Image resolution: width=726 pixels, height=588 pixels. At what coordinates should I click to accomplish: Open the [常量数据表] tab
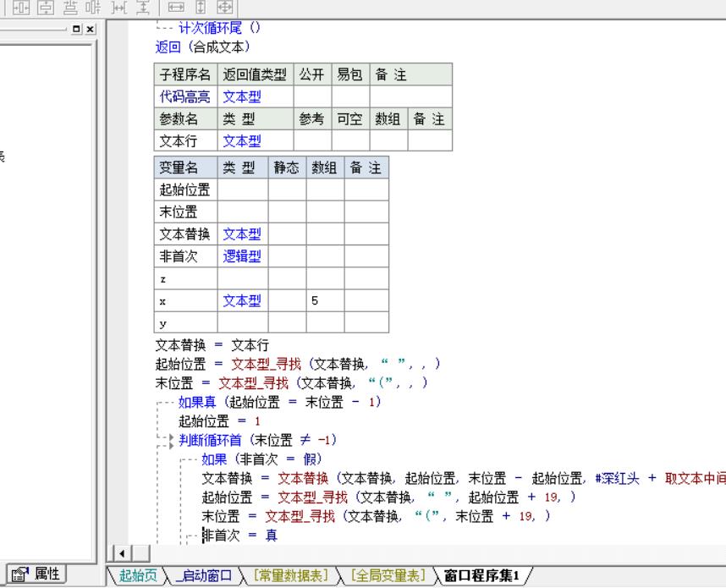(291, 575)
